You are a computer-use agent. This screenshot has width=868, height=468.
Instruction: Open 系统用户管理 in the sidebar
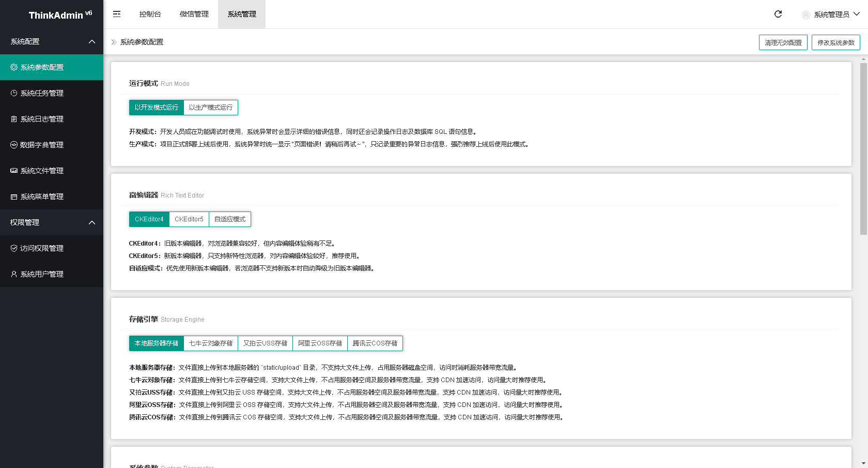[x=52, y=274]
